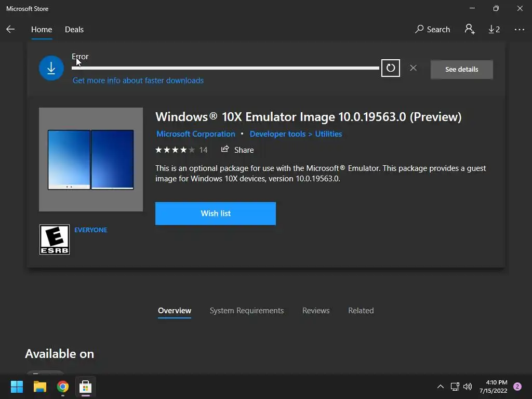Cancel the download with X icon
The height and width of the screenshot is (399, 532).
[413, 68]
